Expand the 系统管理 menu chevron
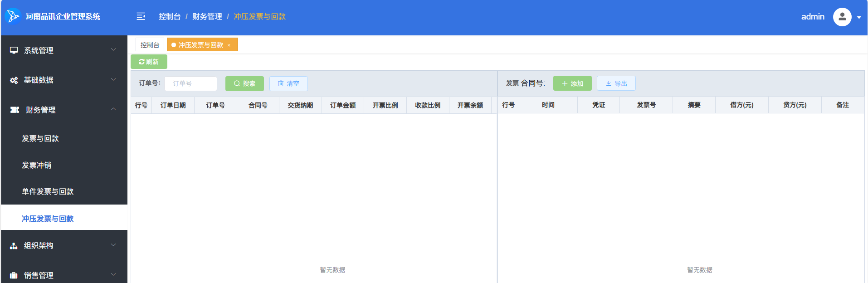This screenshot has width=868, height=283. click(x=113, y=49)
